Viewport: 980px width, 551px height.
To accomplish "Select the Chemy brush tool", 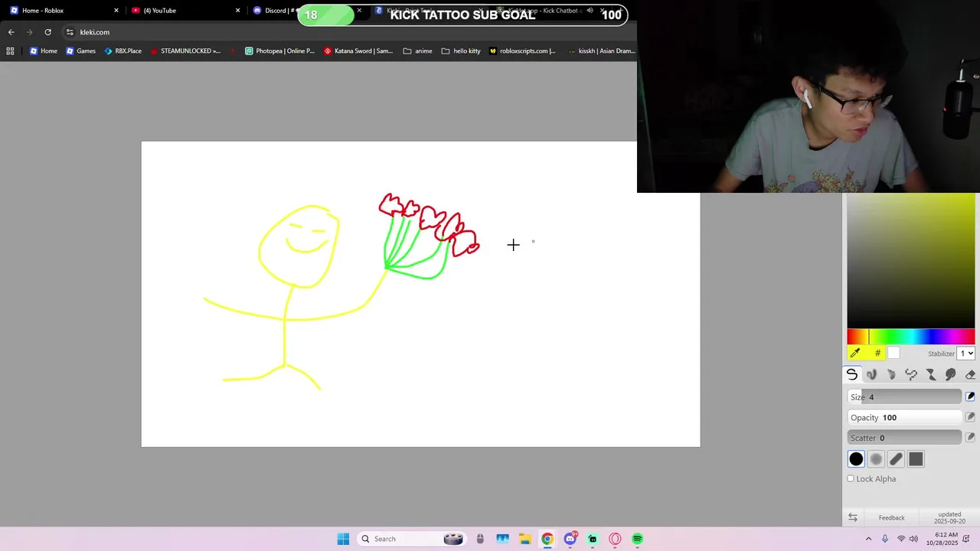I will click(931, 374).
